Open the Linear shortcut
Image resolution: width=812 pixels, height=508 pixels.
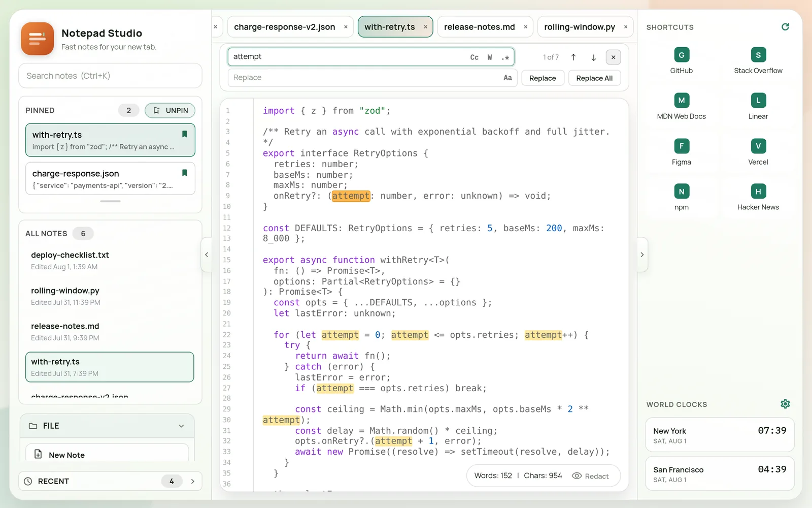coord(758,107)
